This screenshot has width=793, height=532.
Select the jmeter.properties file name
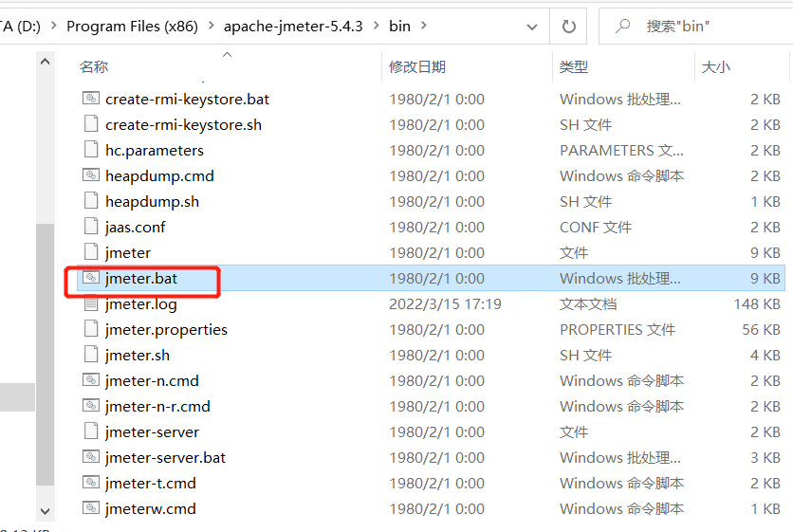[166, 330]
